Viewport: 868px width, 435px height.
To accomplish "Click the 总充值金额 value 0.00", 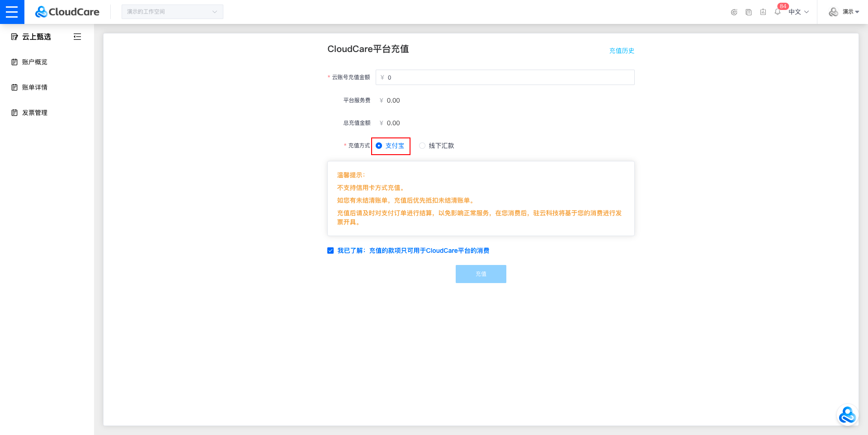I will click(x=393, y=123).
